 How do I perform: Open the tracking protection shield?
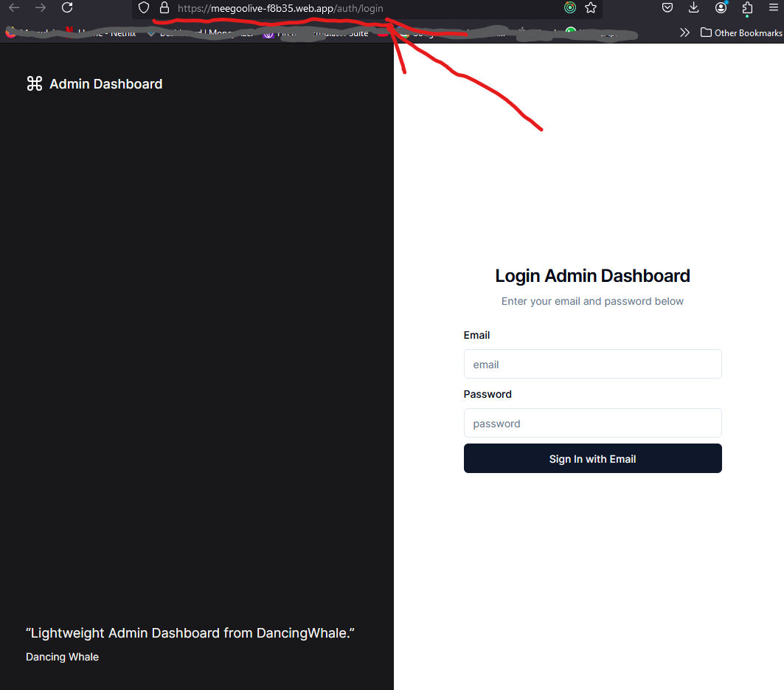(x=143, y=7)
